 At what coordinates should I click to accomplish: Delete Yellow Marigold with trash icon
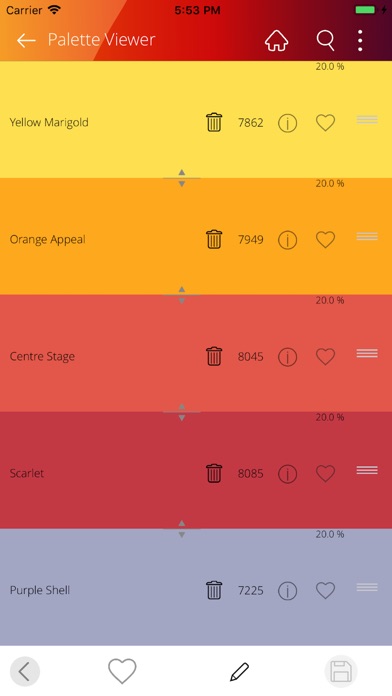pyautogui.click(x=214, y=123)
